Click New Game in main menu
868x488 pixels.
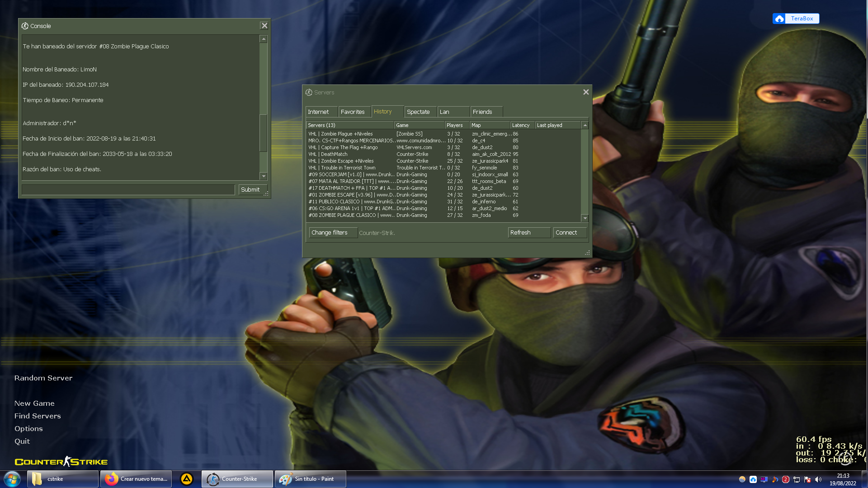[34, 404]
